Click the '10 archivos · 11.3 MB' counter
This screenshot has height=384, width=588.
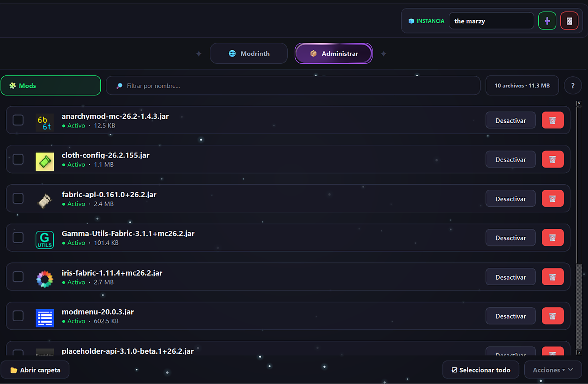coord(522,85)
